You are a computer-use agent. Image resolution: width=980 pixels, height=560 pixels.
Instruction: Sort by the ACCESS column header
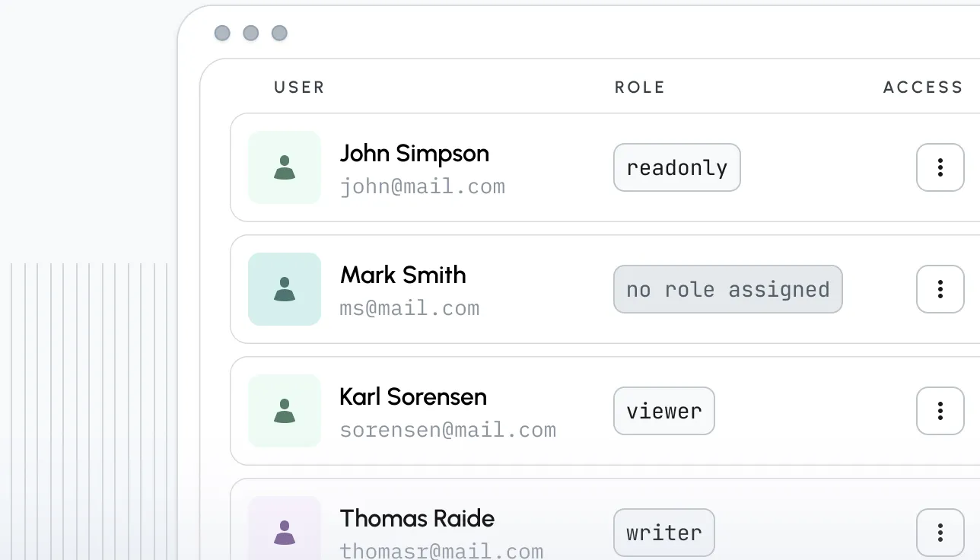(923, 87)
